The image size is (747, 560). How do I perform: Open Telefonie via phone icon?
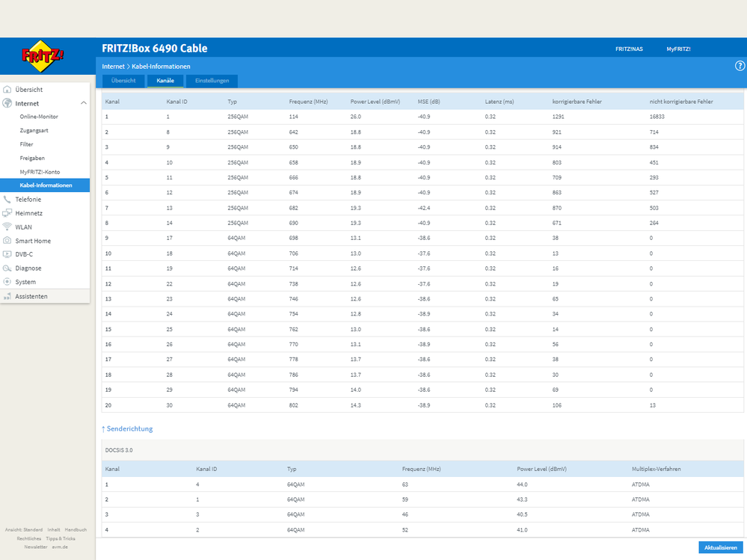tap(7, 200)
